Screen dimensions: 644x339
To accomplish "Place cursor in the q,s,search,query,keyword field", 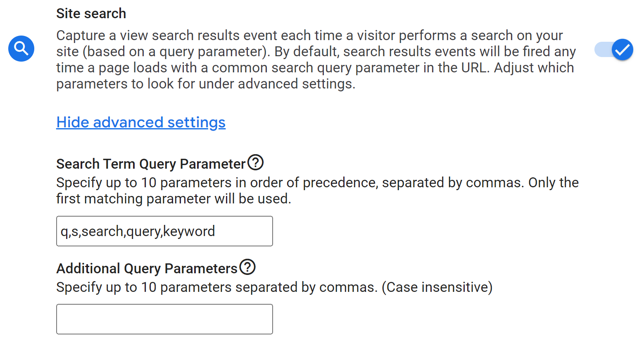I will (164, 231).
